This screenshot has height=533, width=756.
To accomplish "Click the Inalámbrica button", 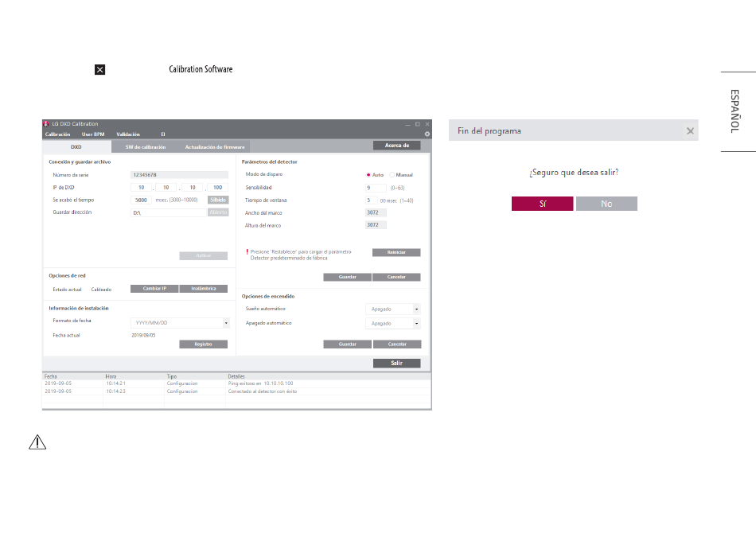I will point(204,289).
